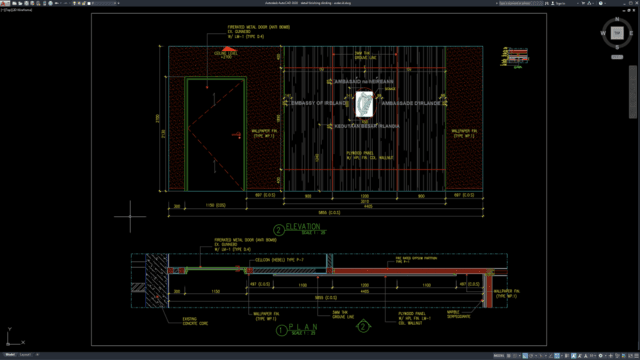Click the clean screen icon

630,356
